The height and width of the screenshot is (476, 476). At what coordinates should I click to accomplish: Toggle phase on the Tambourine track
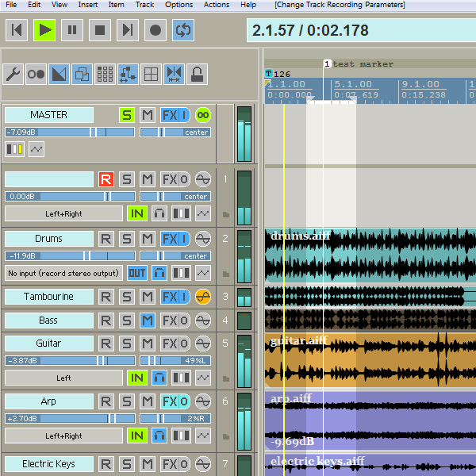coord(203,297)
